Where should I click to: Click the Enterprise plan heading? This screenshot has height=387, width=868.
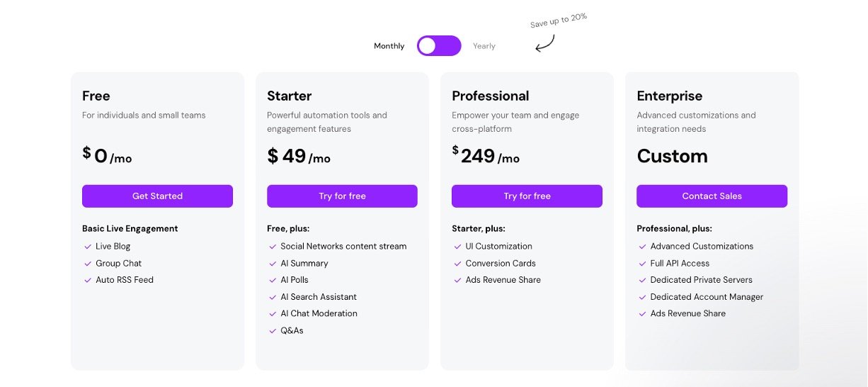pos(669,96)
